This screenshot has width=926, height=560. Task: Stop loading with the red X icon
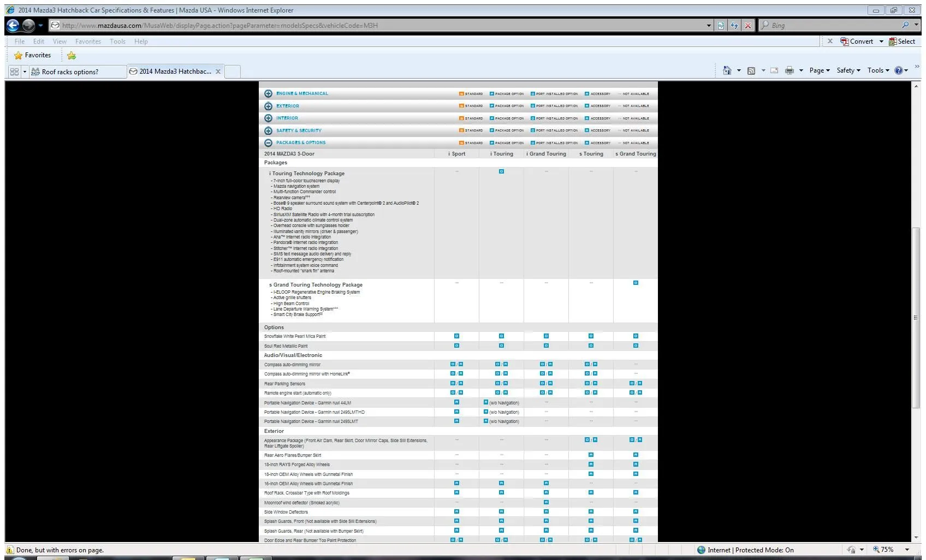(x=747, y=25)
